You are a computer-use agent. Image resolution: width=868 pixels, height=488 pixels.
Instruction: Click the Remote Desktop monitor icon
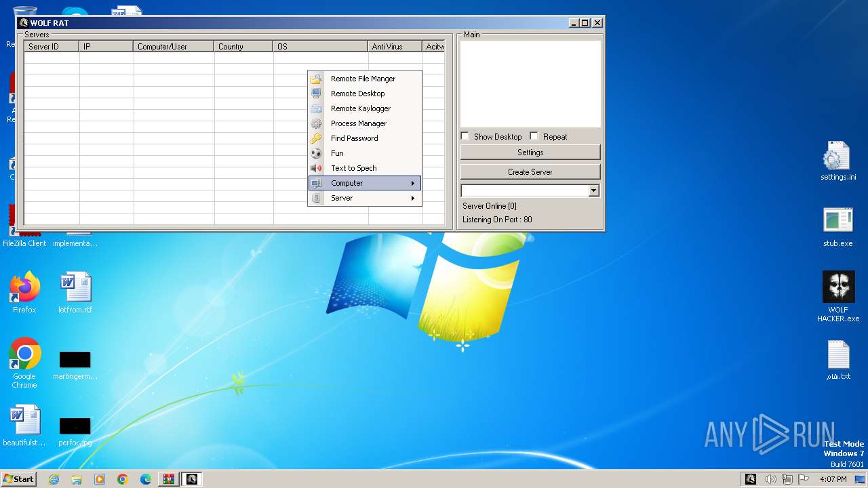(316, 94)
